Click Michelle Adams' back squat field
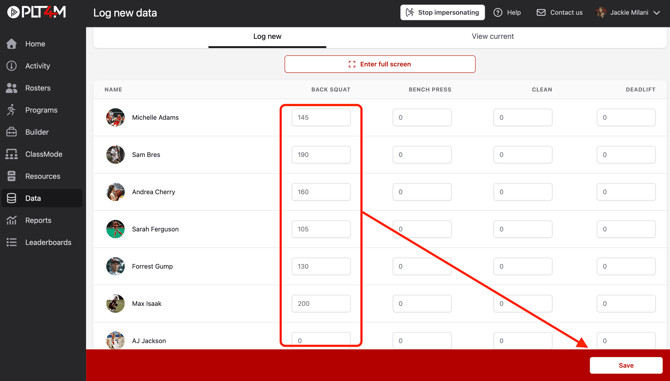Image resolution: width=670 pixels, height=381 pixels. click(321, 117)
